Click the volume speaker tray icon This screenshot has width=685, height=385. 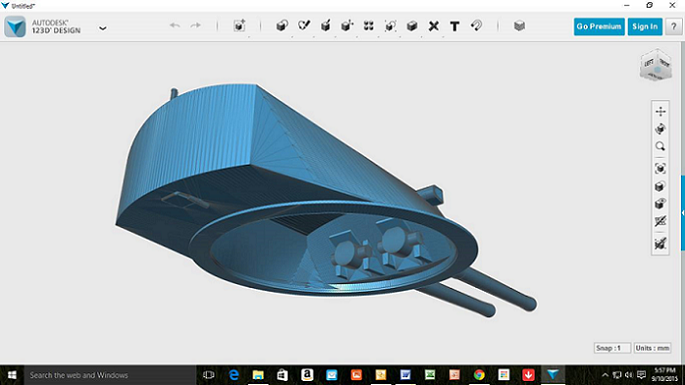(x=629, y=375)
